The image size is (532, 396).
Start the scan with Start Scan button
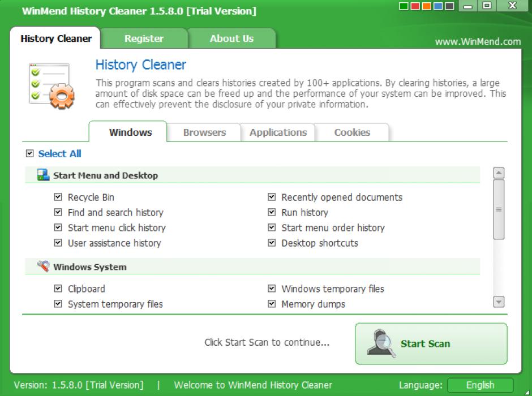431,344
